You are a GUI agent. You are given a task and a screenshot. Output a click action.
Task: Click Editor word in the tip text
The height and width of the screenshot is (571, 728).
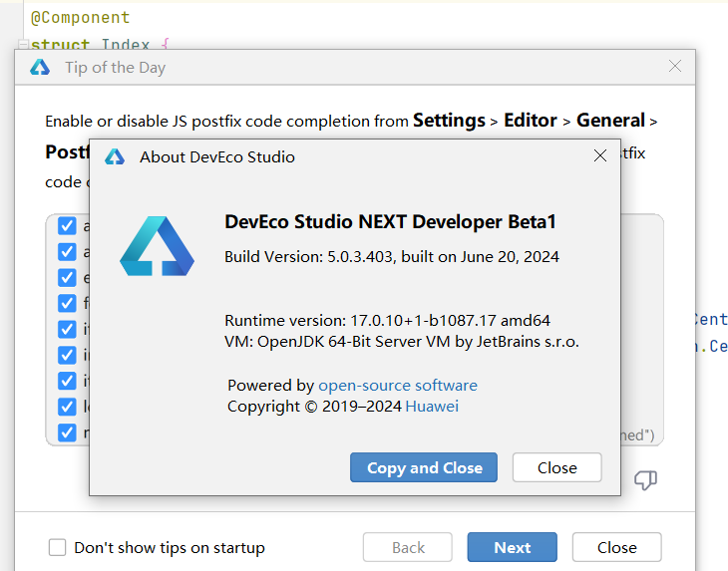pyautogui.click(x=531, y=121)
